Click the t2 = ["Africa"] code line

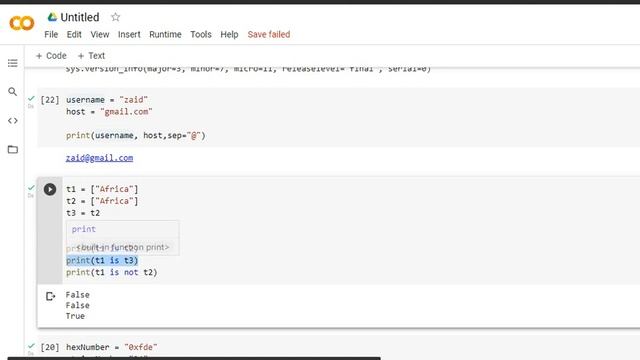click(x=102, y=201)
